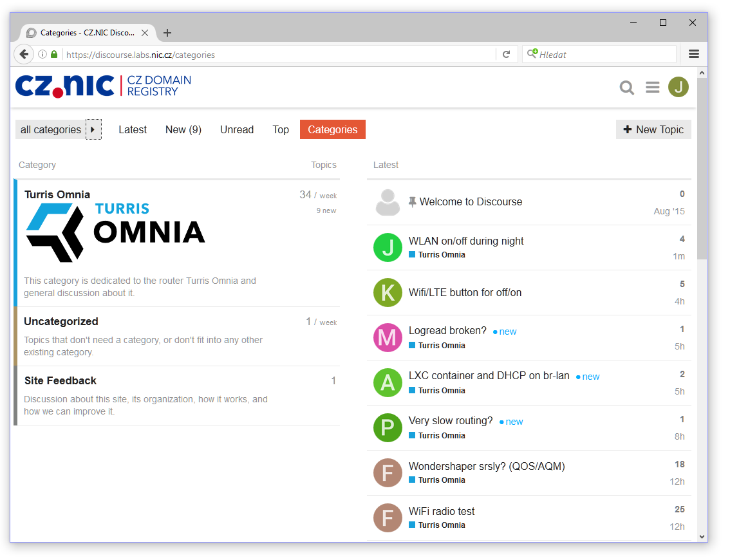
Task: Open Wifi/LTE button for off/on topic
Action: point(465,292)
